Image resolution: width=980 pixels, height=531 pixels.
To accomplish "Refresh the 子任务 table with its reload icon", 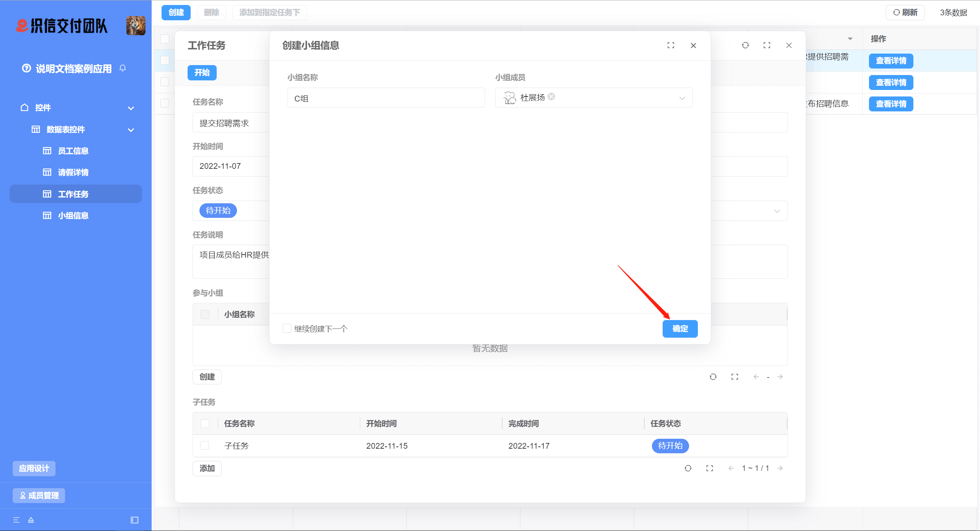I will [688, 468].
